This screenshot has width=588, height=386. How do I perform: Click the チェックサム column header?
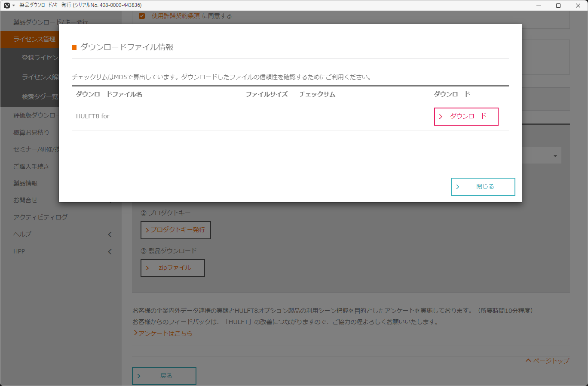point(317,94)
